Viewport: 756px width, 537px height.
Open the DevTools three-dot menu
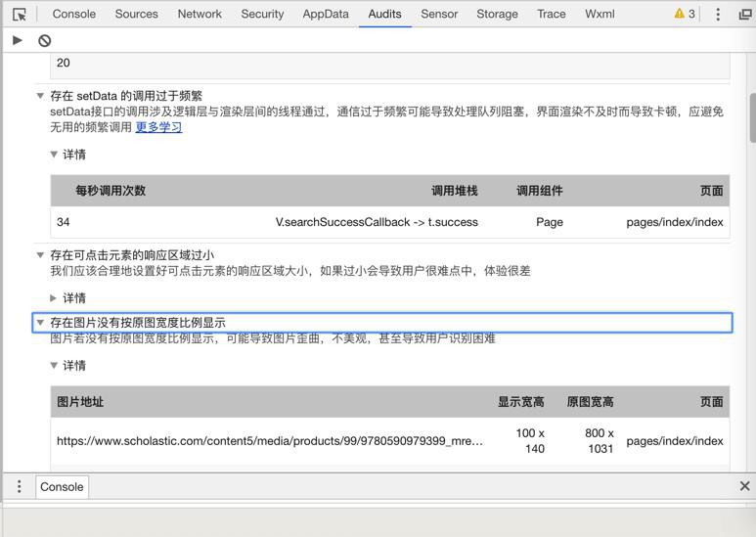[x=718, y=14]
